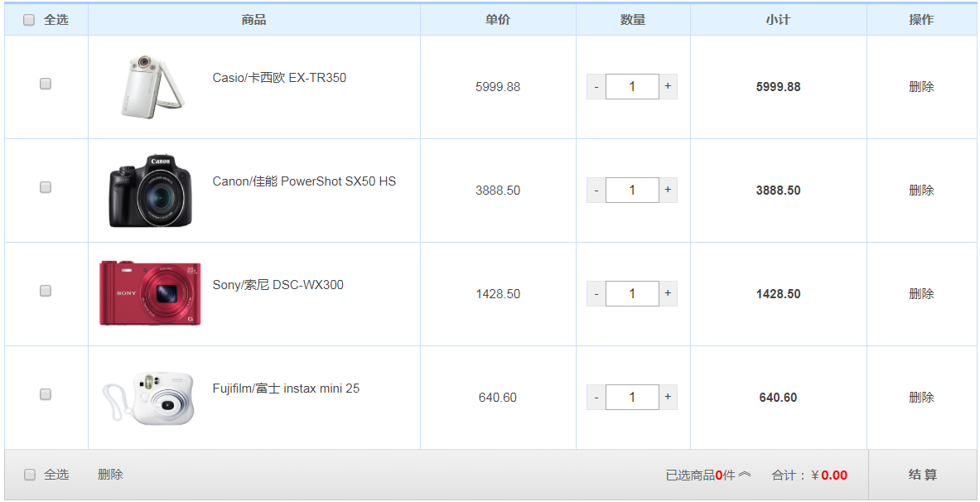Viewport: 980px width, 502px height.
Task: Click the quantity field for Canon PowerShot SX50
Action: pyautogui.click(x=632, y=190)
